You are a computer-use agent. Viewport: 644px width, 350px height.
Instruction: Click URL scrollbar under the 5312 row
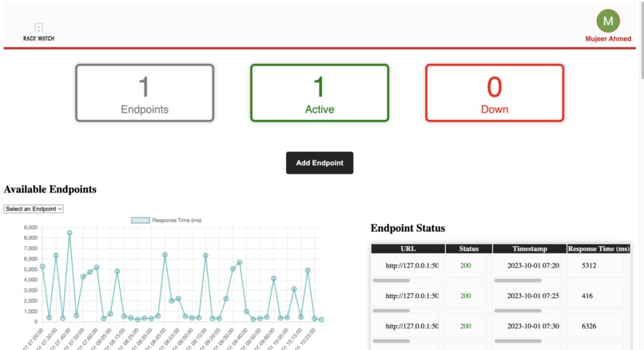click(x=391, y=280)
